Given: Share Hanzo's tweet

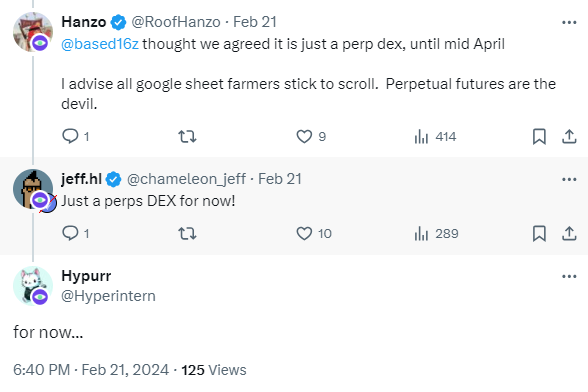Looking at the screenshot, I should click(x=569, y=137).
